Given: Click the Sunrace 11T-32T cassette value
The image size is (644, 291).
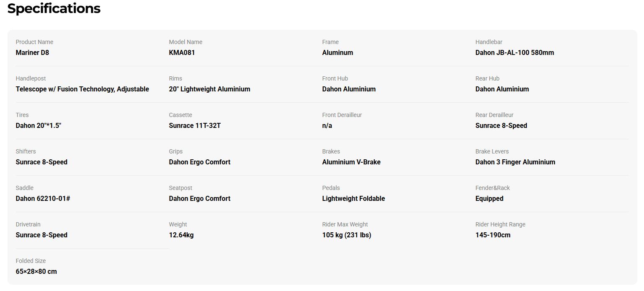Looking at the screenshot, I should coord(195,126).
